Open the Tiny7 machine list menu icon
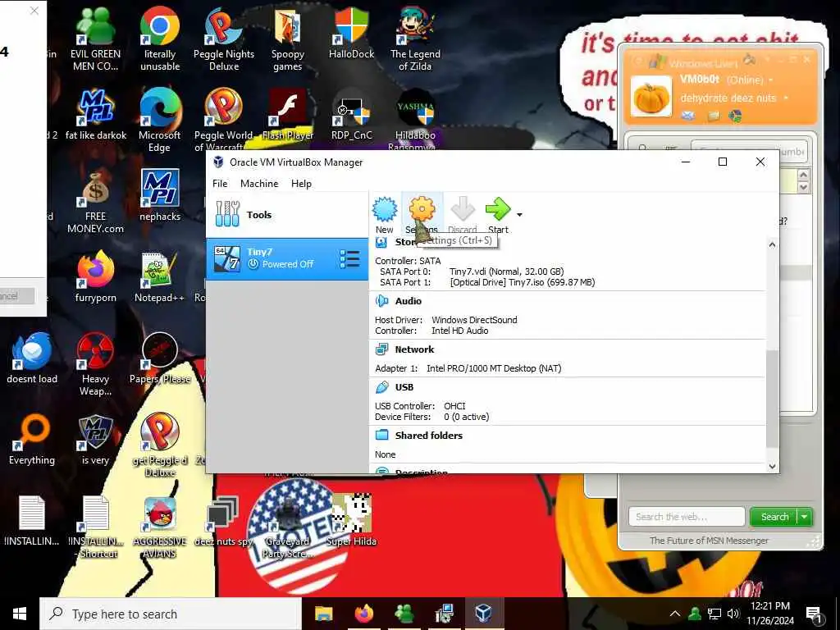The height and width of the screenshot is (630, 840). click(x=349, y=258)
